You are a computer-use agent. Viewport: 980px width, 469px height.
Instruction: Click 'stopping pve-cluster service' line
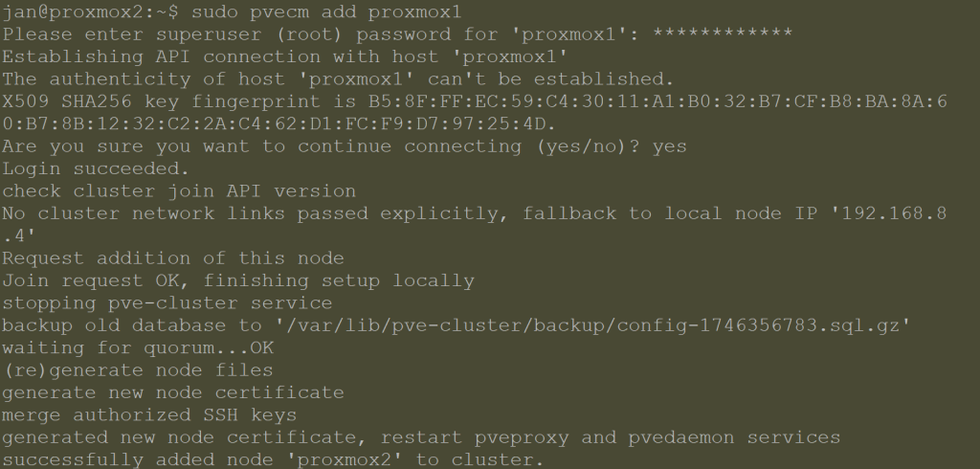coord(167,303)
